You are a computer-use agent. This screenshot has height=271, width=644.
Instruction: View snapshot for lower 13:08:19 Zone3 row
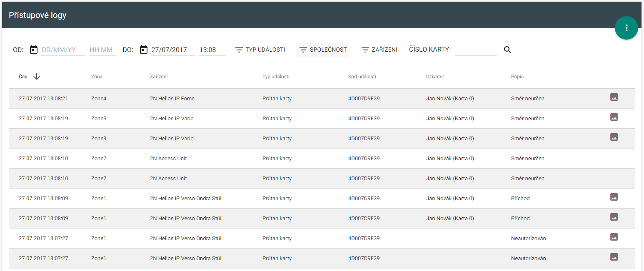(614, 137)
